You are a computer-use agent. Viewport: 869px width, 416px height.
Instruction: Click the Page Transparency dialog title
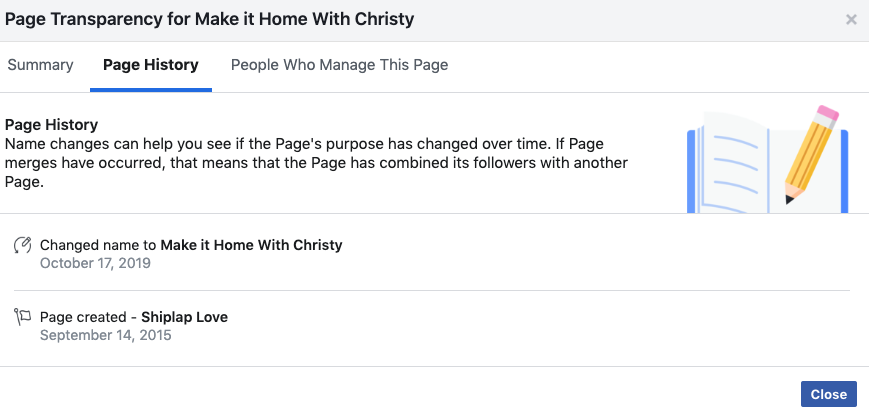coord(209,19)
